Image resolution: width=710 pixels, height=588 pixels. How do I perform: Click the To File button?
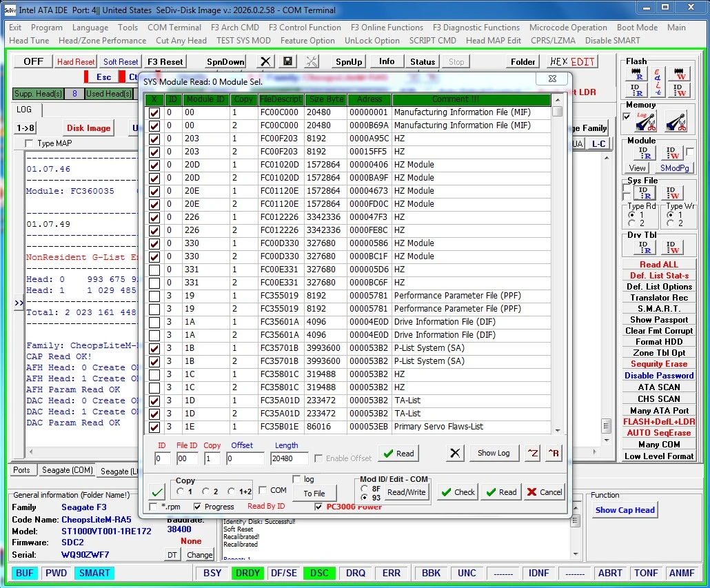314,494
